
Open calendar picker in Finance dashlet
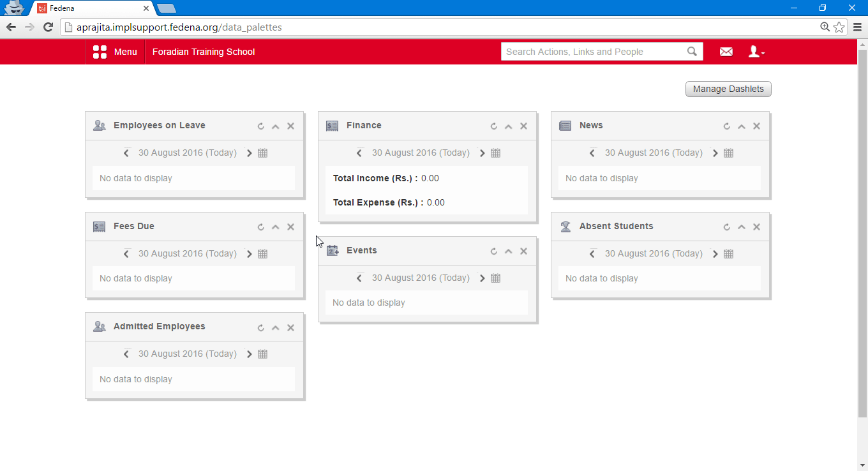click(x=495, y=153)
